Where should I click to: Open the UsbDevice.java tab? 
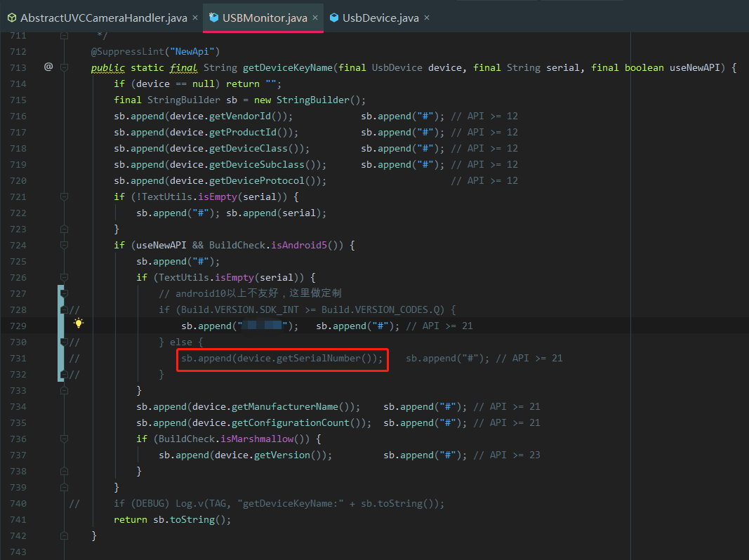coord(380,18)
